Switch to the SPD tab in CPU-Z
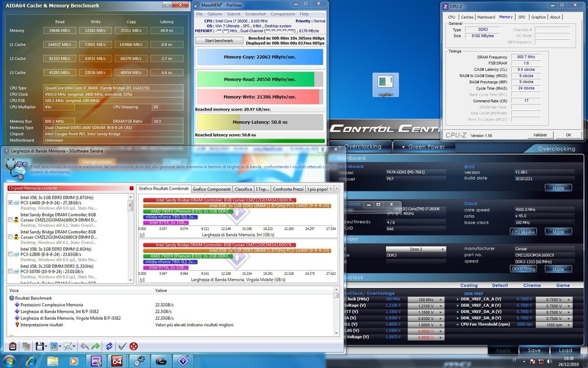Screen dimensions: 588x368 pyautogui.click(x=522, y=17)
